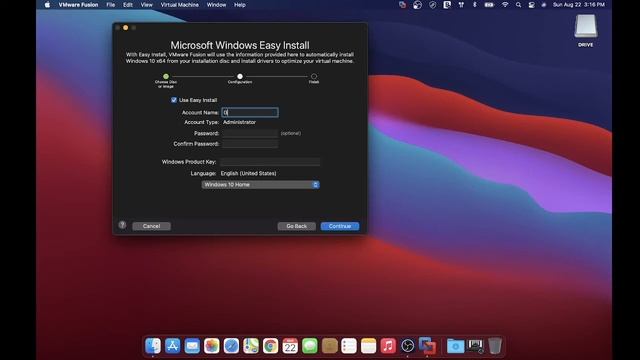The height and width of the screenshot is (360, 640).
Task: Click into the Account Name field
Action: tap(250, 112)
